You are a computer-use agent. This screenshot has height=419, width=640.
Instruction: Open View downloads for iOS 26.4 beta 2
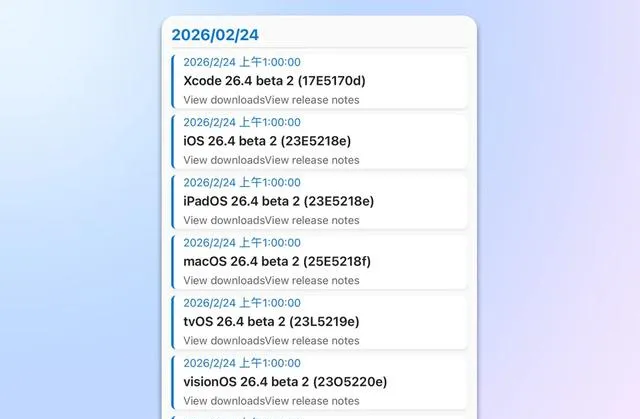(224, 160)
